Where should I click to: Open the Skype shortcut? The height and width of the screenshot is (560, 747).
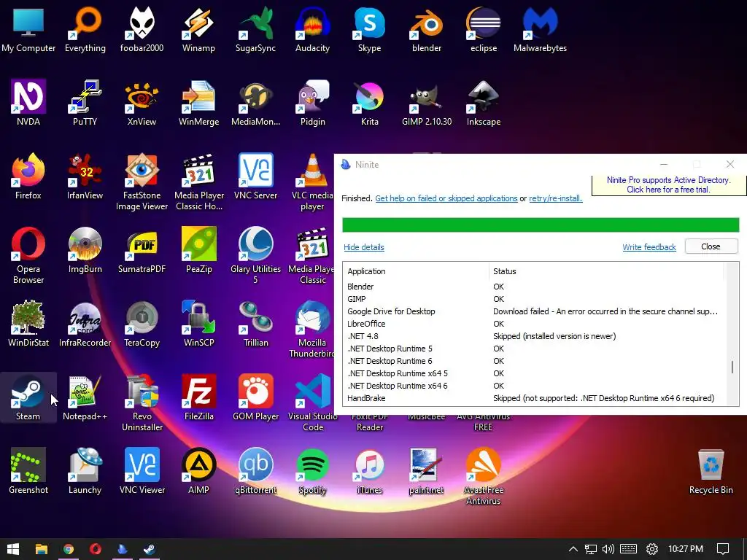[x=369, y=29]
